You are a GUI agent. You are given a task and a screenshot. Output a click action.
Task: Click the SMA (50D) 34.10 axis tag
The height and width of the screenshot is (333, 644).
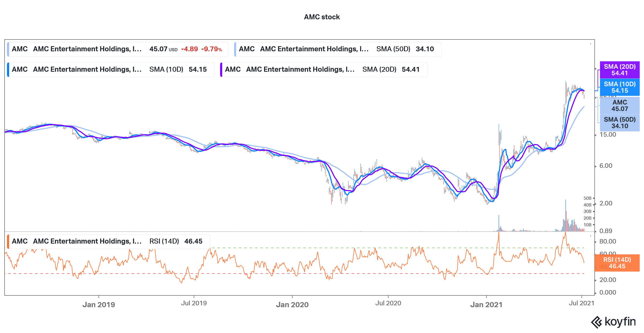tap(620, 123)
